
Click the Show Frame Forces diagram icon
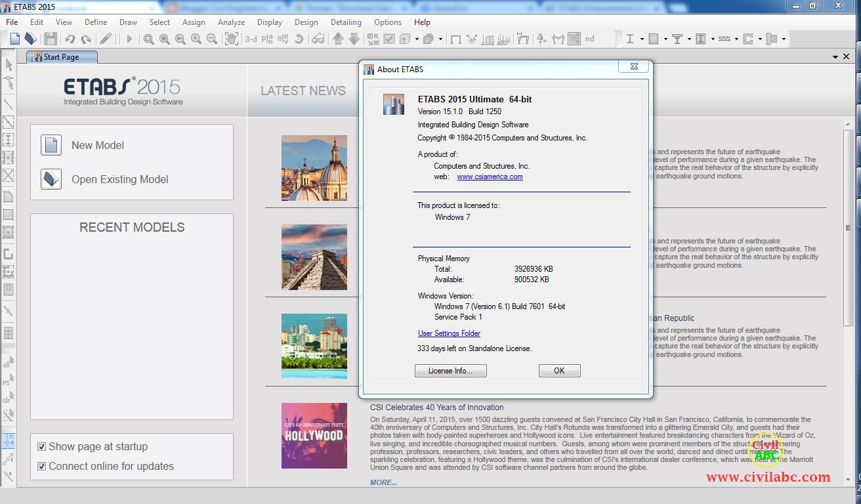click(558, 39)
